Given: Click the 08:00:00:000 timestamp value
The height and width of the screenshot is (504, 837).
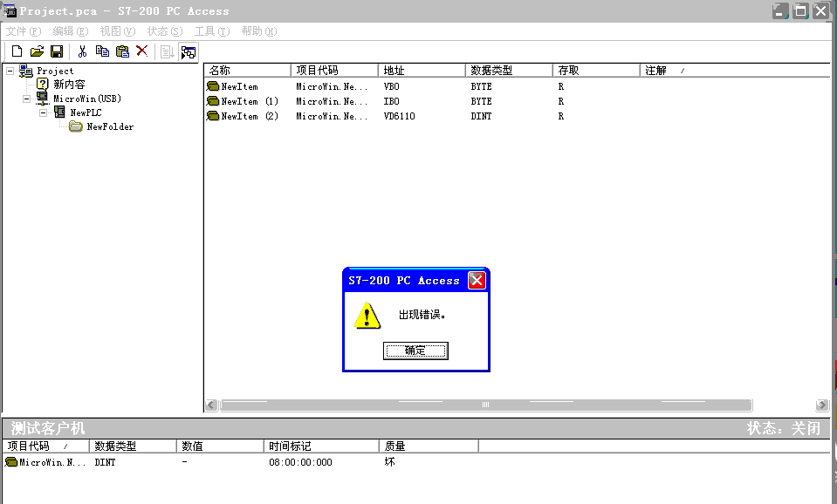Looking at the screenshot, I should 300,462.
